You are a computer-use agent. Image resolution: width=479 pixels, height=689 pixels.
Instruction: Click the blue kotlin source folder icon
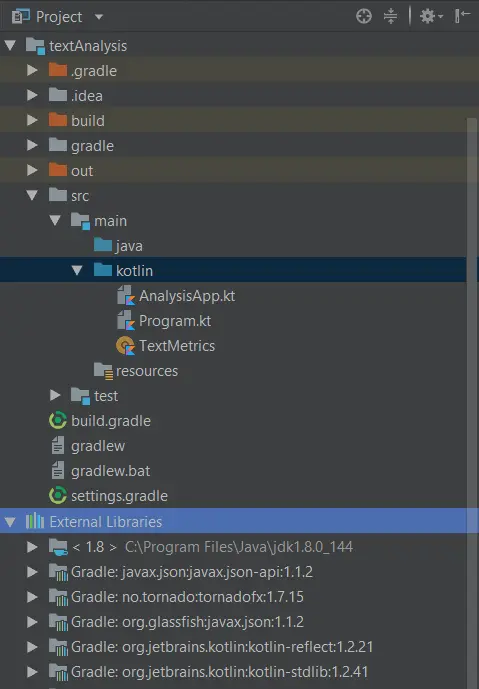[x=103, y=270]
